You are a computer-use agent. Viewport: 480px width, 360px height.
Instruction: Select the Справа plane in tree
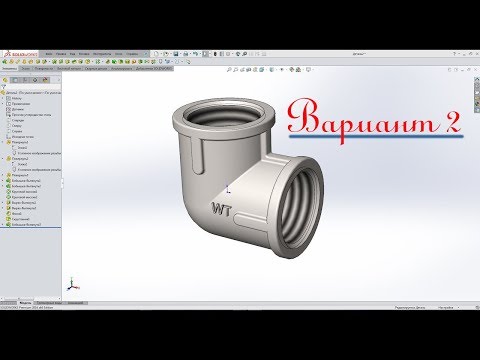17,131
